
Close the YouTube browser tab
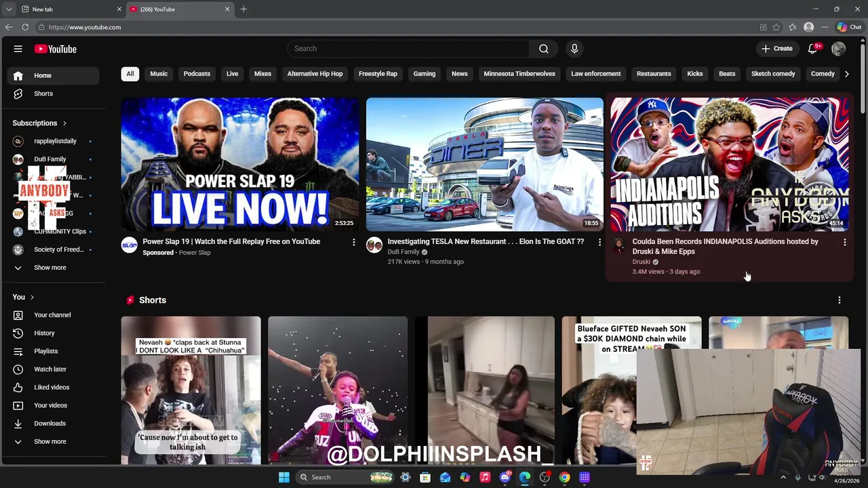(x=228, y=9)
